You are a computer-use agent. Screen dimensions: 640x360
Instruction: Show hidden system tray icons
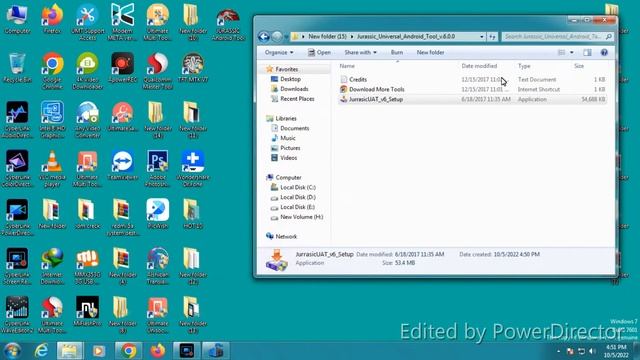(558, 351)
